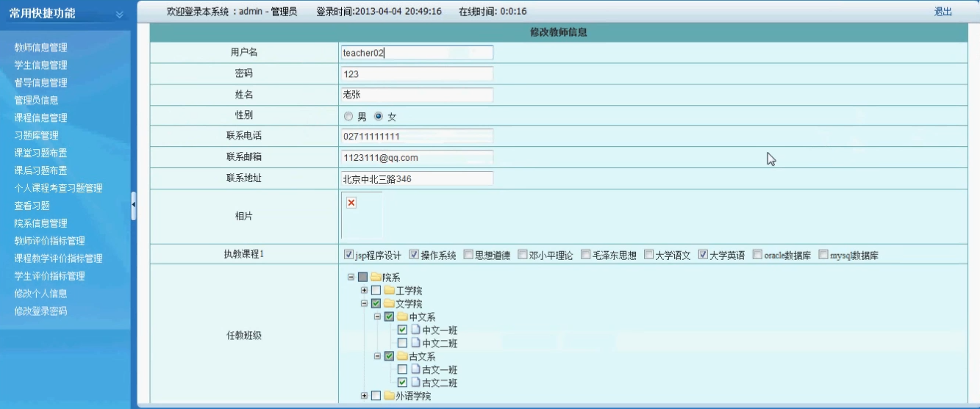The height and width of the screenshot is (409, 980).
Task: Check the 工学院 tree checkbox
Action: point(376,291)
